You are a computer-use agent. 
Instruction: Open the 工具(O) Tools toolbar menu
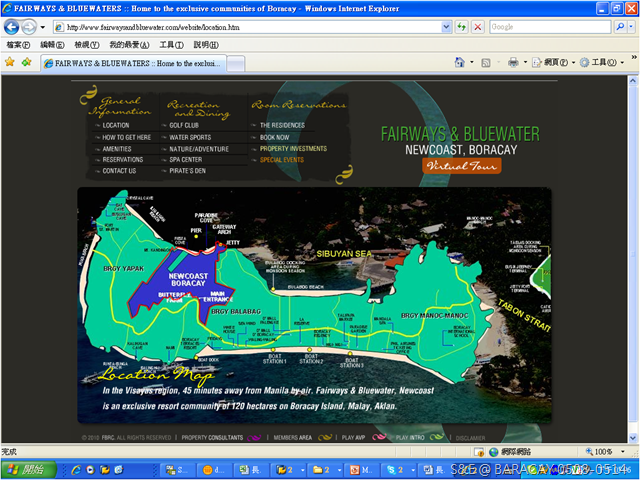click(x=602, y=62)
